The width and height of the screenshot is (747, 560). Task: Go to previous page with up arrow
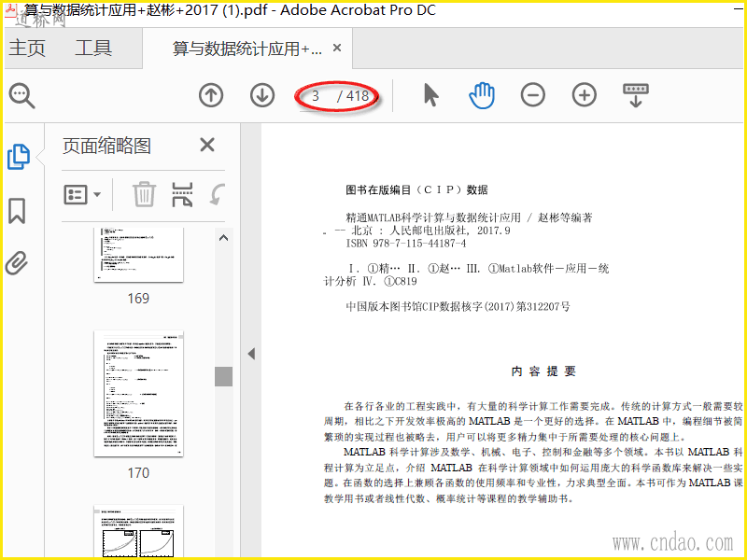[211, 95]
